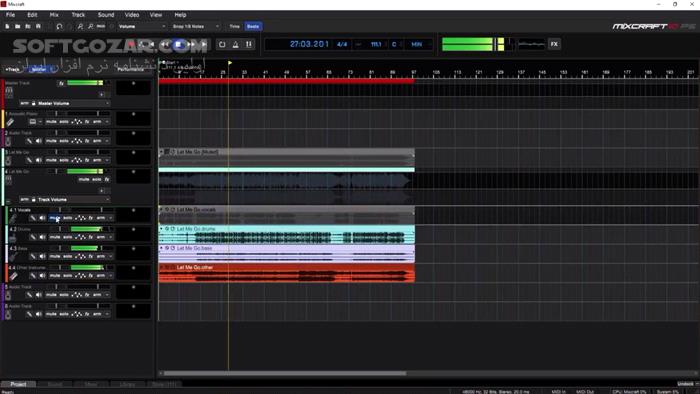The image size is (700, 394).
Task: Open the fx on the Master Track
Action: click(61, 83)
